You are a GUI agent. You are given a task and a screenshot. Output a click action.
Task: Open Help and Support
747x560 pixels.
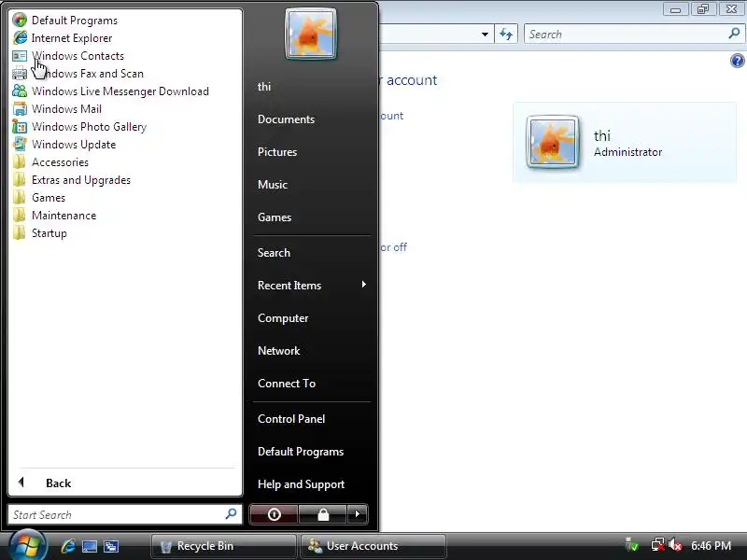pos(301,484)
